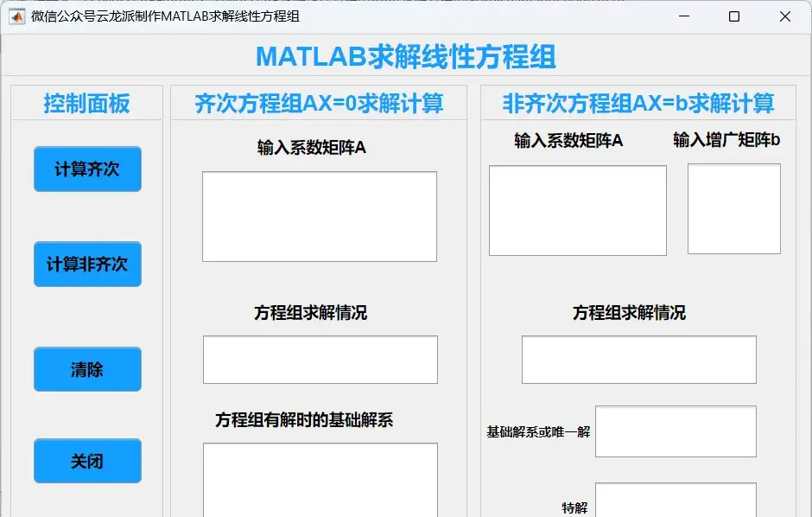Click the 特解 label
812x517 pixels.
[x=574, y=507]
